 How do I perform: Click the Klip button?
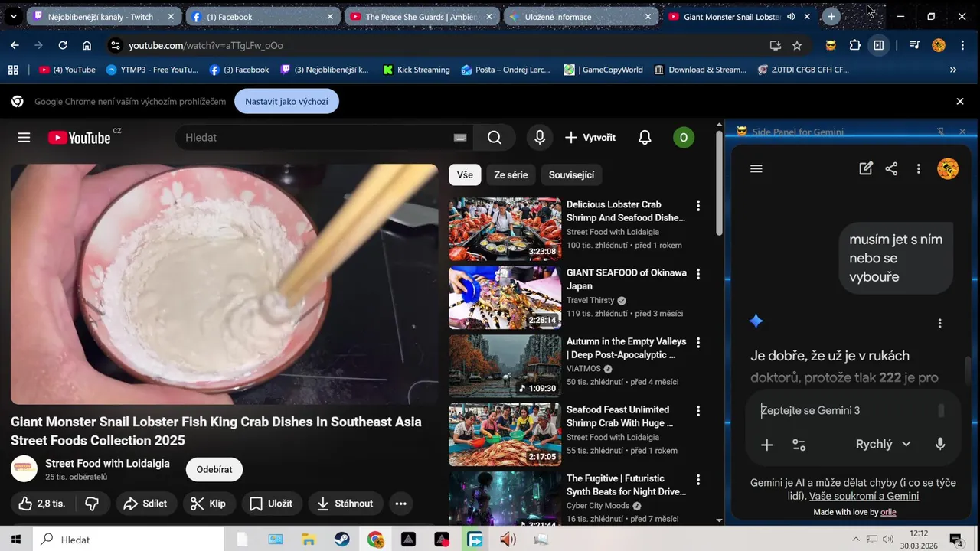[x=209, y=504]
